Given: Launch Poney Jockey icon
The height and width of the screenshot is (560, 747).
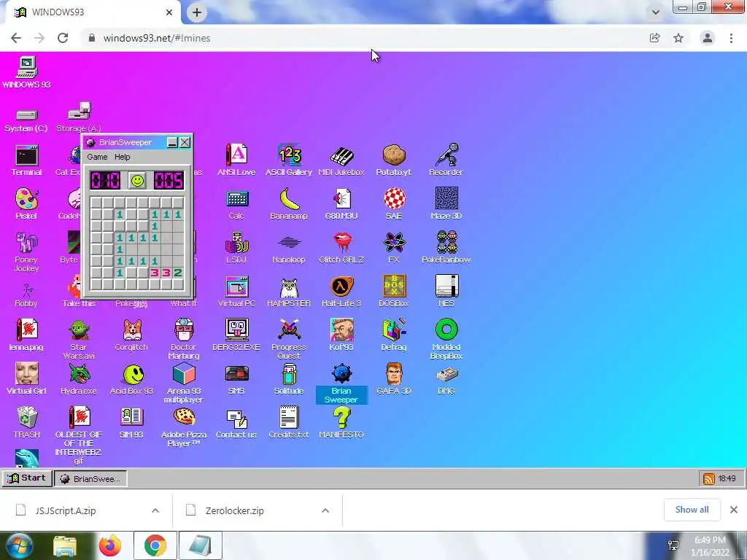Looking at the screenshot, I should click(27, 242).
